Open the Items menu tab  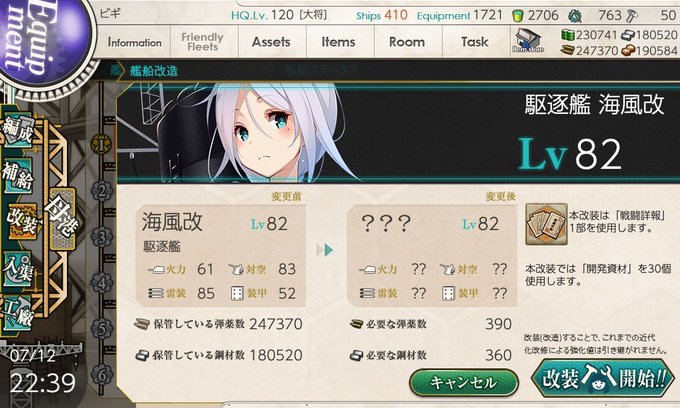(339, 42)
